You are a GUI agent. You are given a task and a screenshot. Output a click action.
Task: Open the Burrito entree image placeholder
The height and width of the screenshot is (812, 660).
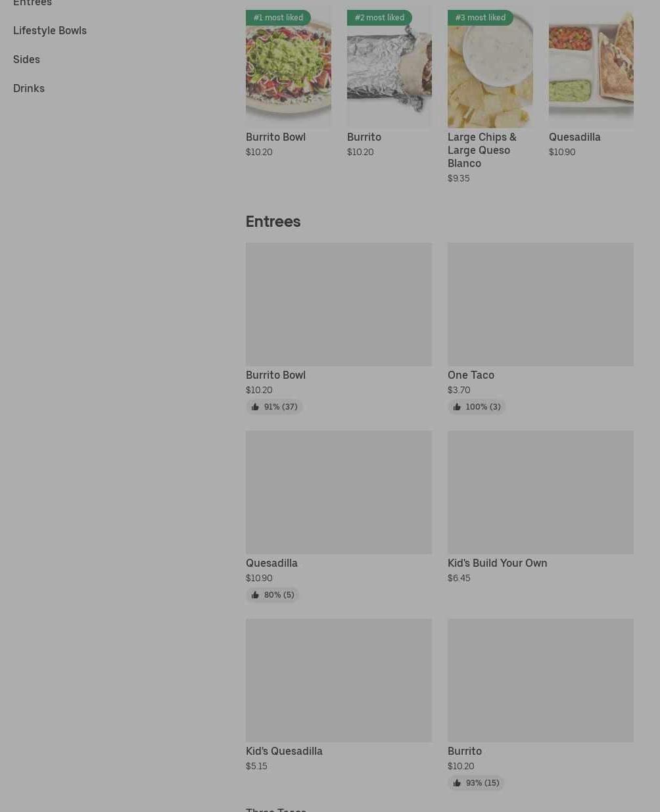[x=540, y=681]
